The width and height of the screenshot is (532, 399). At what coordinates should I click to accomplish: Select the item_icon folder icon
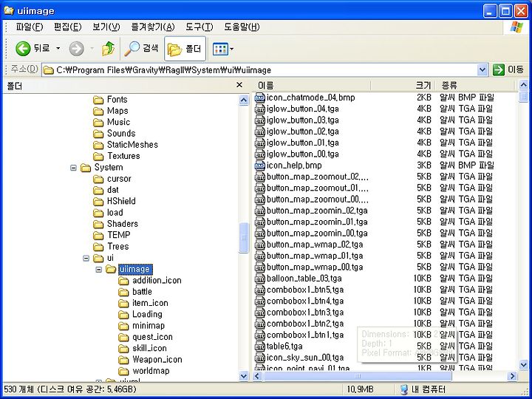(x=124, y=304)
